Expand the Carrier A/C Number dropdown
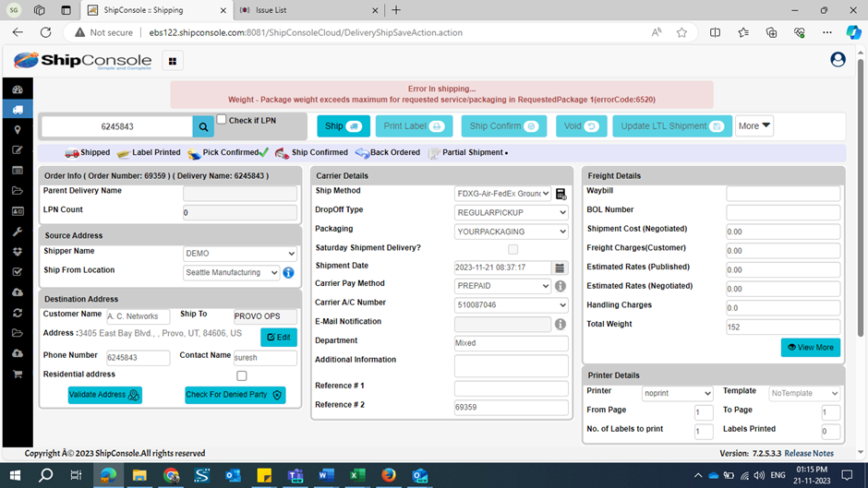The width and height of the screenshot is (868, 488). (x=511, y=304)
